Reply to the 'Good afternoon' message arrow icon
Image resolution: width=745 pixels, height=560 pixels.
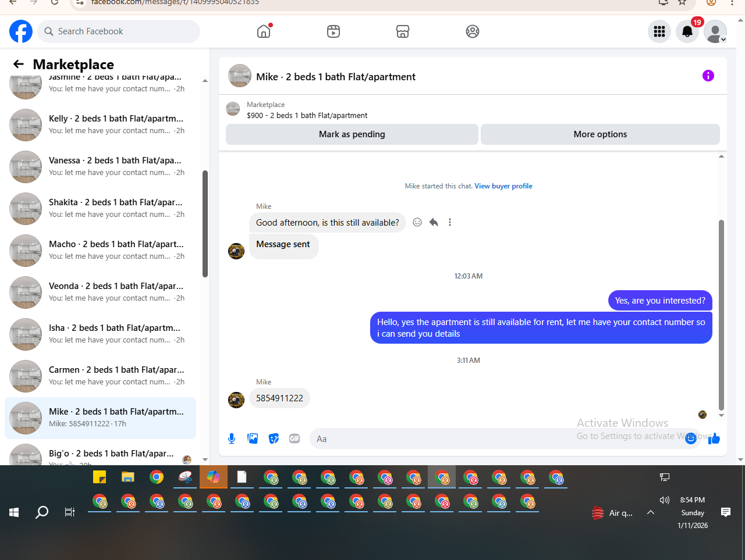434,222
